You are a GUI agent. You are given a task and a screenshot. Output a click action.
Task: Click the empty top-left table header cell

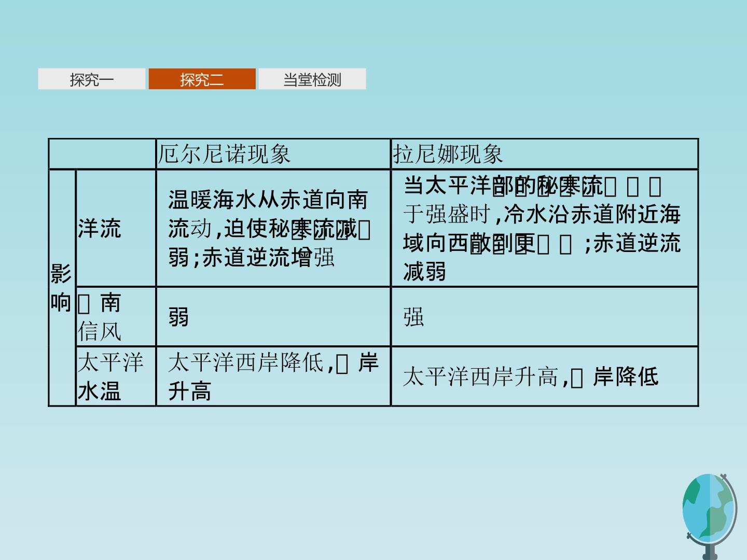point(102,154)
